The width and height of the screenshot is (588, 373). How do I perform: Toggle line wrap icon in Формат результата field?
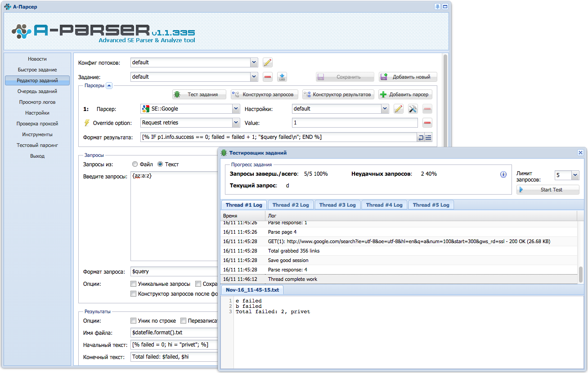(421, 138)
